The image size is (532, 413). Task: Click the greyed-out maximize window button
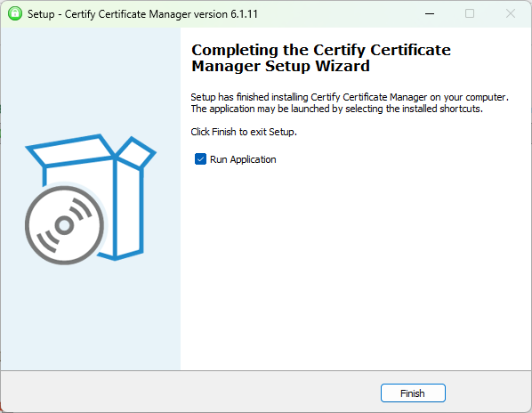(470, 13)
